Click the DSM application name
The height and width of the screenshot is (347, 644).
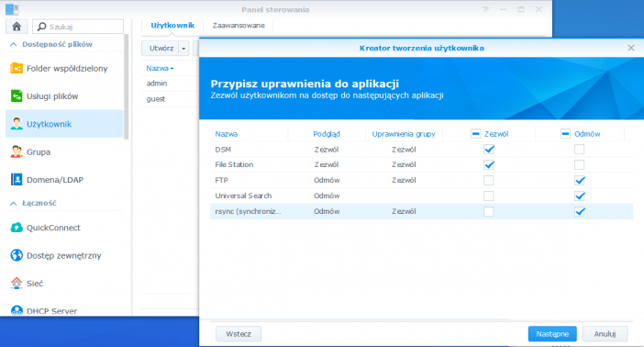pyautogui.click(x=223, y=150)
